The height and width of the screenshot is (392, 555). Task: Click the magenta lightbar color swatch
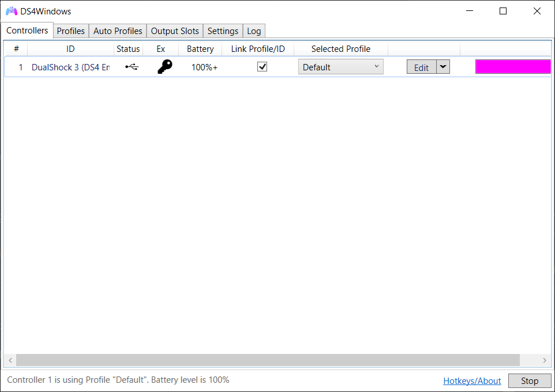513,66
